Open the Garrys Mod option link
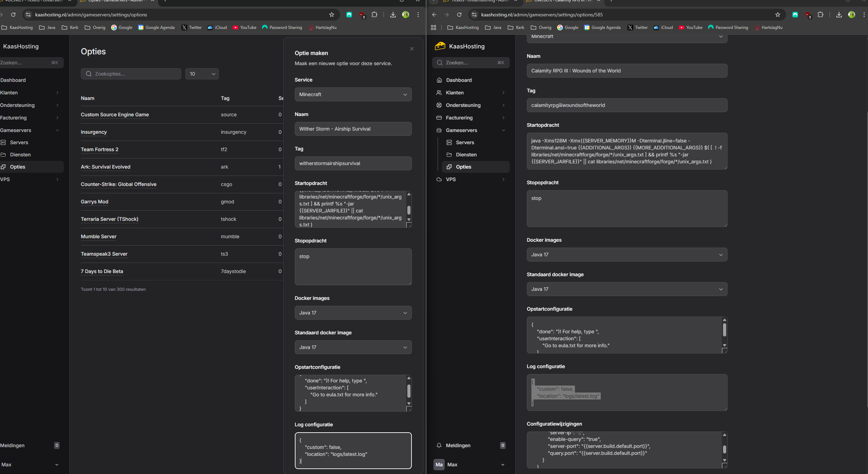868x474 pixels. [x=94, y=202]
